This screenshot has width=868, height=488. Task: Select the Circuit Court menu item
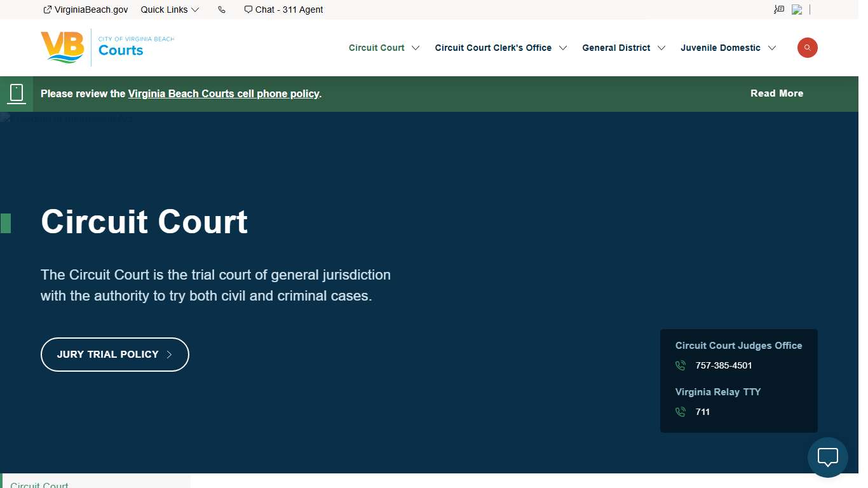tap(376, 48)
